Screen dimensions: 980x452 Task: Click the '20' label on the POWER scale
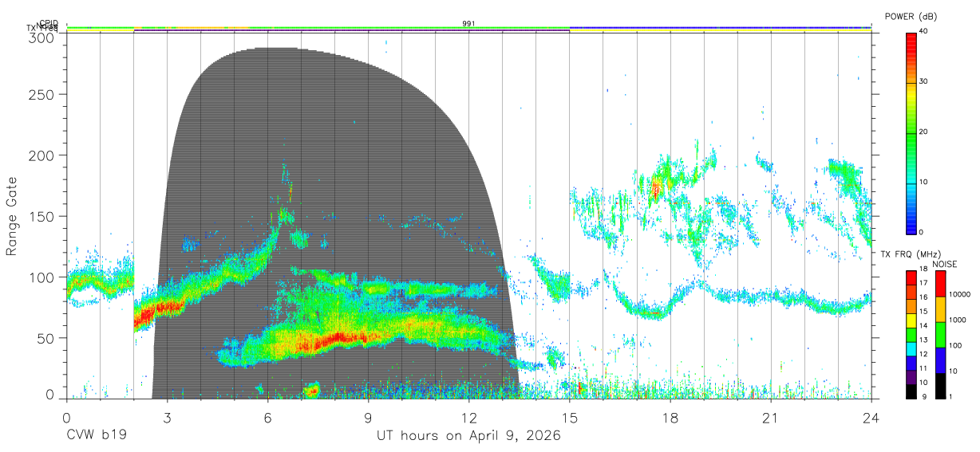(925, 132)
